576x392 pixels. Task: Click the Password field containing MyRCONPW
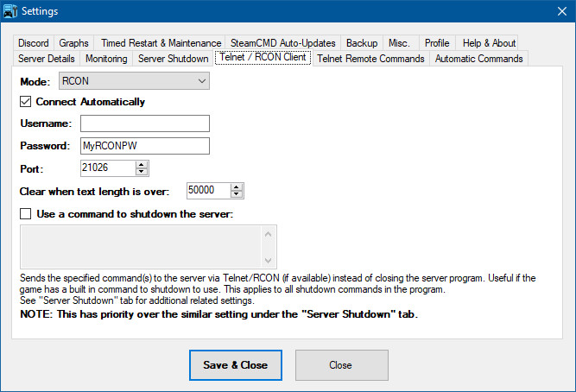145,146
